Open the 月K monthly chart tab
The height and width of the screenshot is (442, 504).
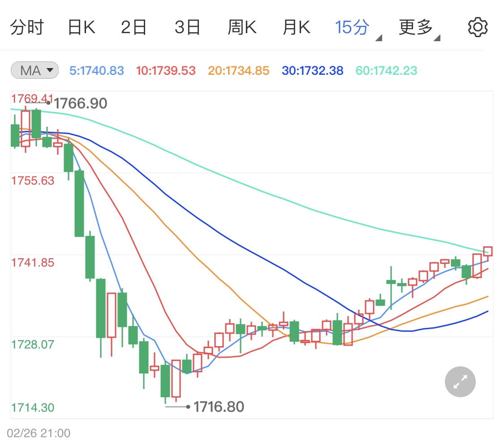click(297, 27)
